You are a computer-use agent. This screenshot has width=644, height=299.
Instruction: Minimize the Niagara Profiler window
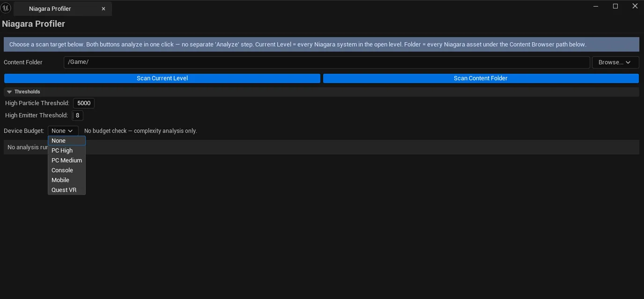pyautogui.click(x=596, y=6)
